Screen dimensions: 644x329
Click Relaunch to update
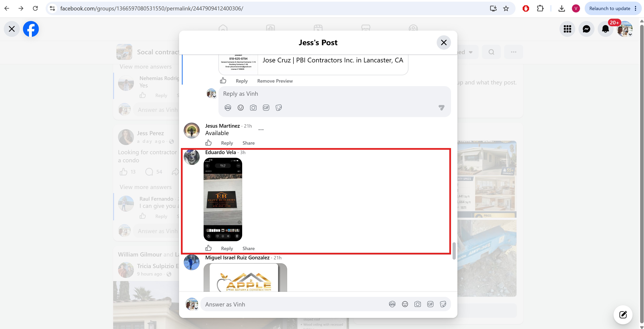coord(610,8)
